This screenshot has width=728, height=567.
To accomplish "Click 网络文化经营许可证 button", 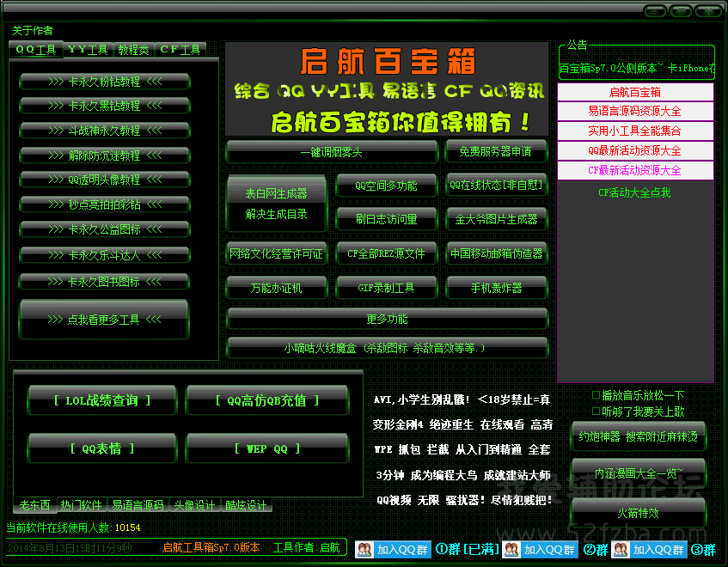I will click(276, 253).
